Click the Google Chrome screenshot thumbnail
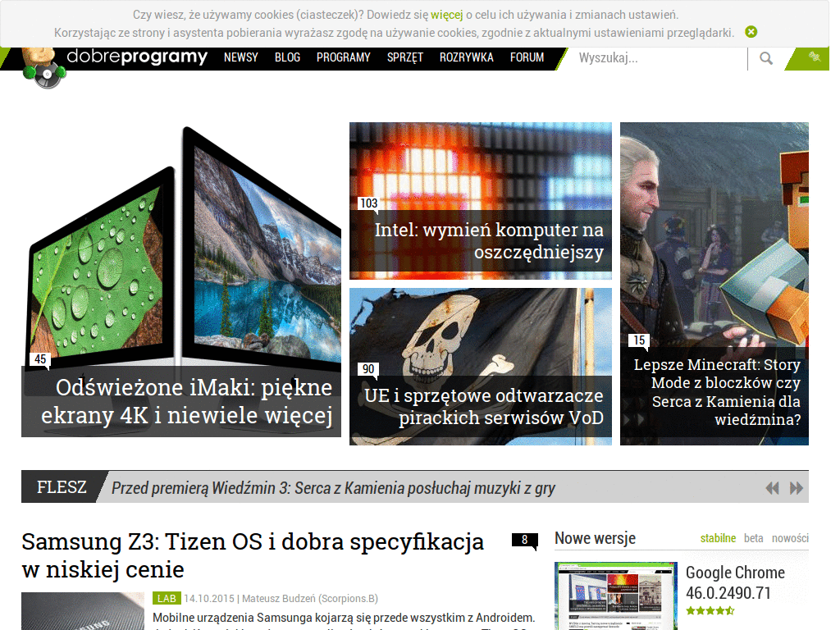The height and width of the screenshot is (630, 840). 616,596
